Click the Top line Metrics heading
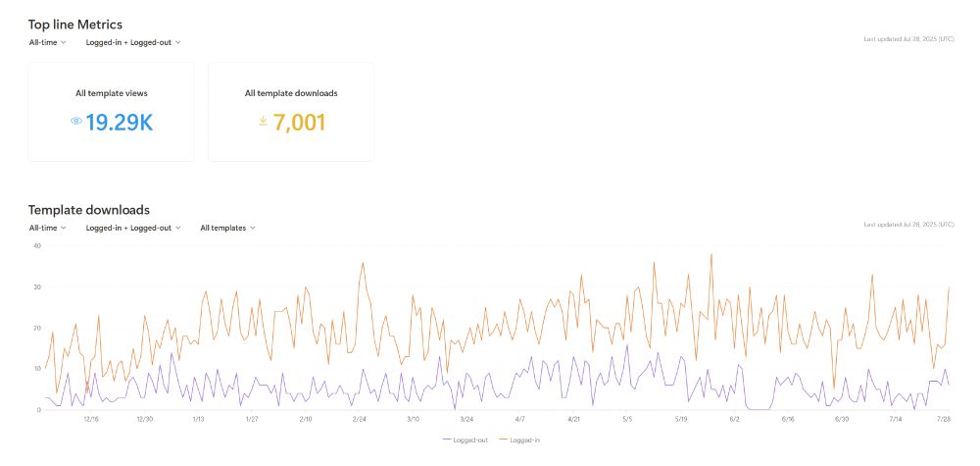Image resolution: width=980 pixels, height=466 pixels. pyautogui.click(x=75, y=25)
